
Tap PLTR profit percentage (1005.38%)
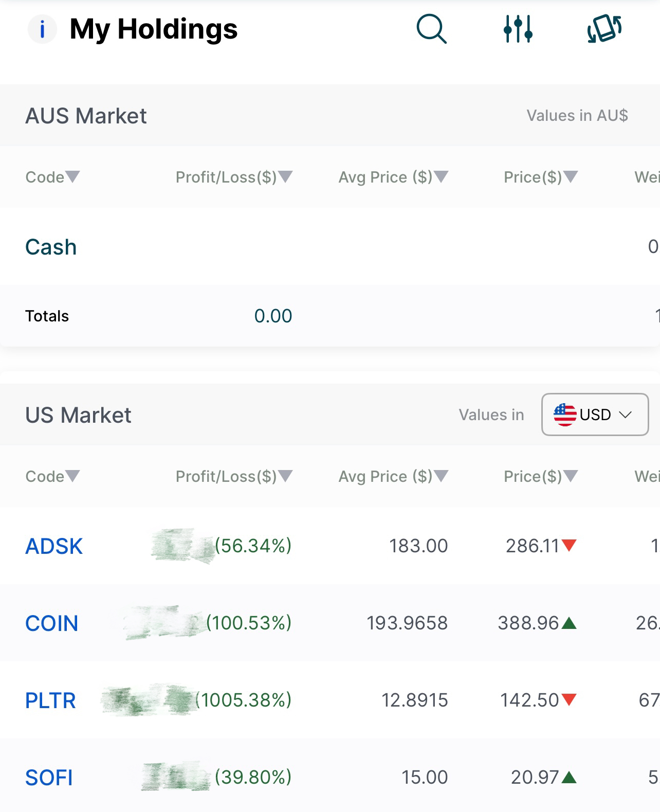point(244,700)
